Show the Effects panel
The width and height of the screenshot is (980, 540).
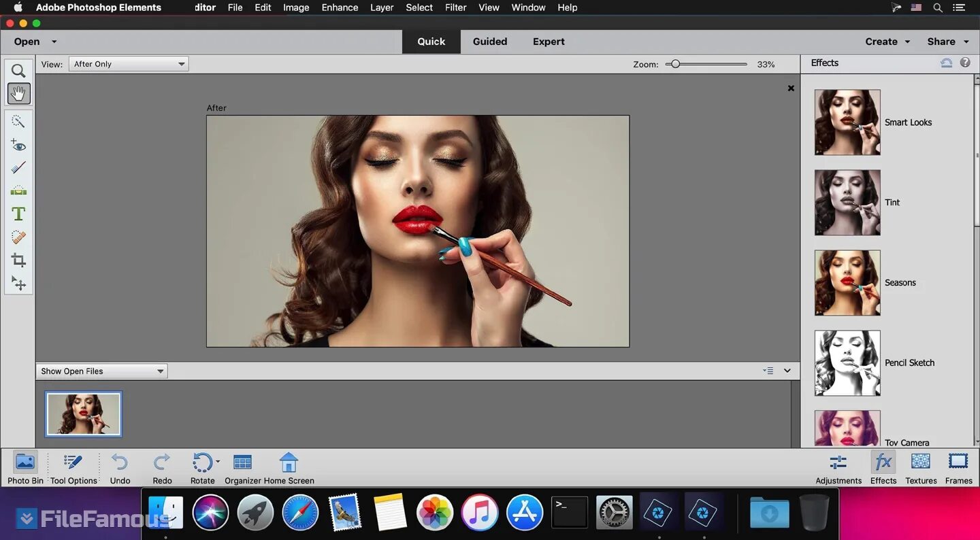pos(883,468)
